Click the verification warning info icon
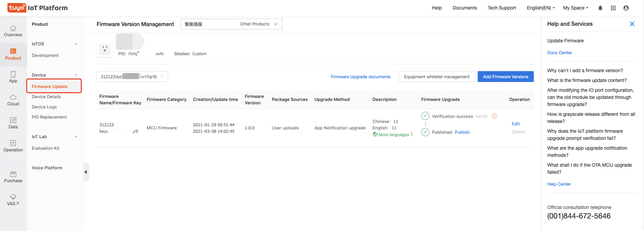 point(494,116)
